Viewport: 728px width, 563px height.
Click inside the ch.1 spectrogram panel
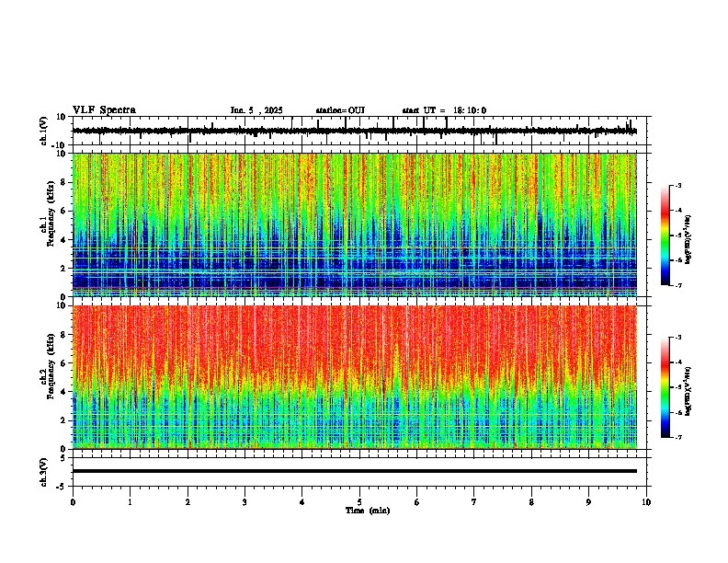coord(354,224)
